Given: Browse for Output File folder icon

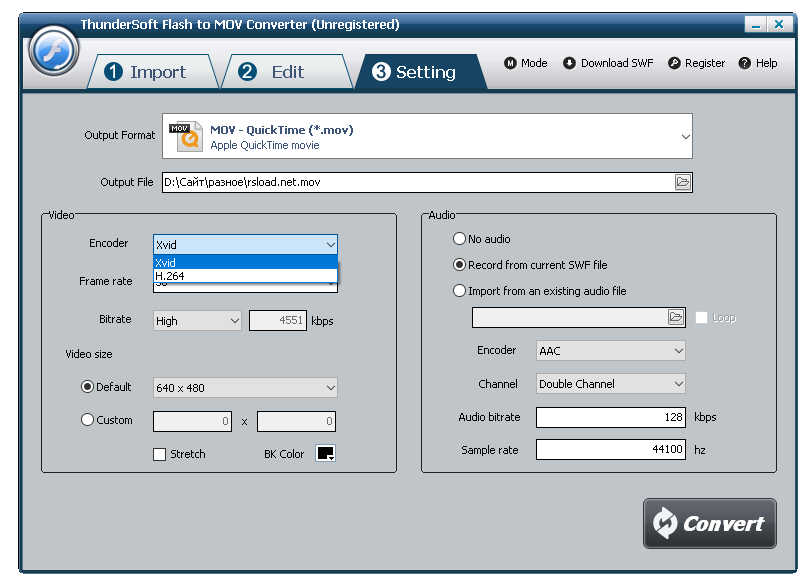Looking at the screenshot, I should point(683,182).
